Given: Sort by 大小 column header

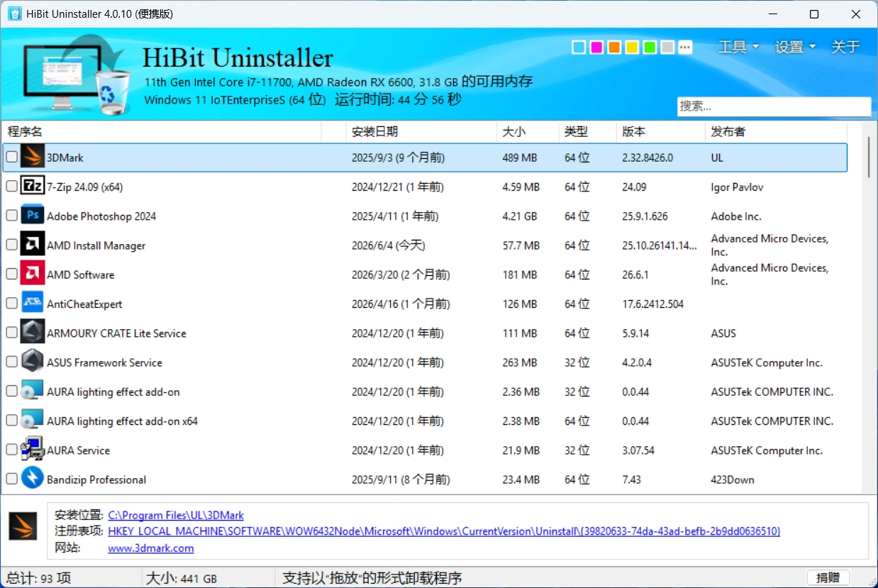Looking at the screenshot, I should [528, 131].
